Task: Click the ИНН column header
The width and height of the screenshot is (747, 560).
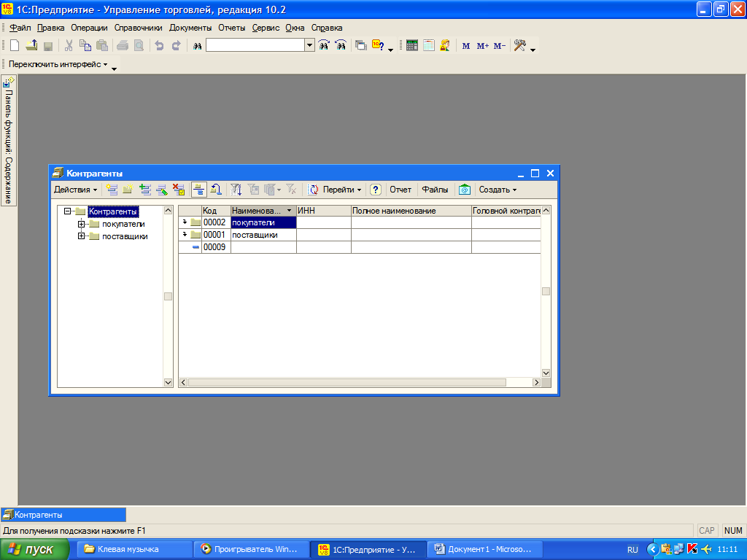Action: (x=323, y=211)
